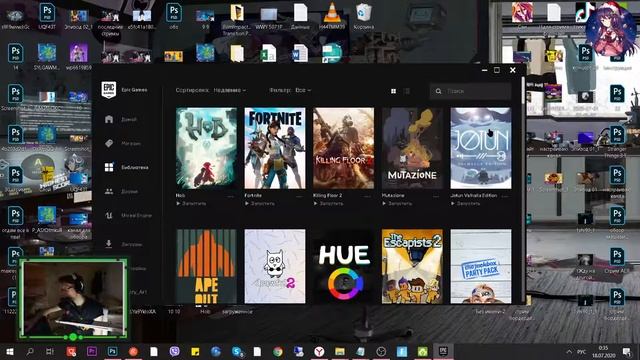Open Google Chrome from the taskbar
Screen dimensions: 640x360
click(x=278, y=351)
